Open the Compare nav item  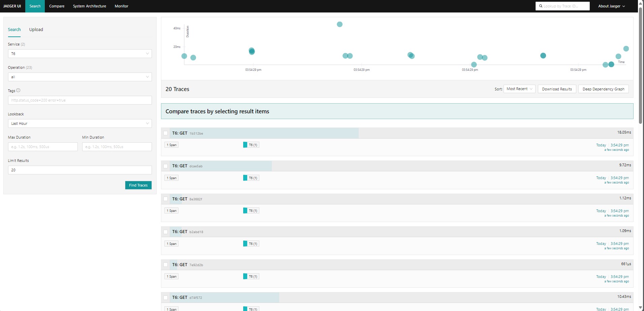[x=57, y=6]
